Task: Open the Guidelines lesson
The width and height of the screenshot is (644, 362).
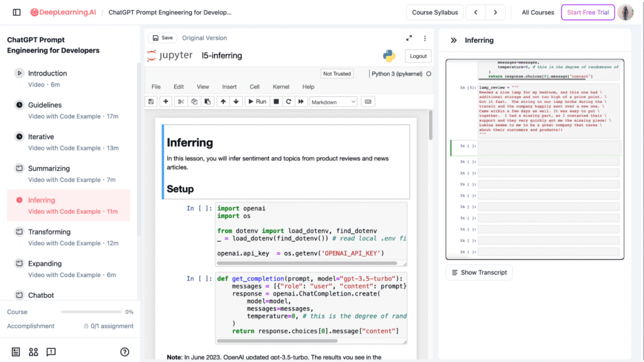Action: [x=69, y=110]
